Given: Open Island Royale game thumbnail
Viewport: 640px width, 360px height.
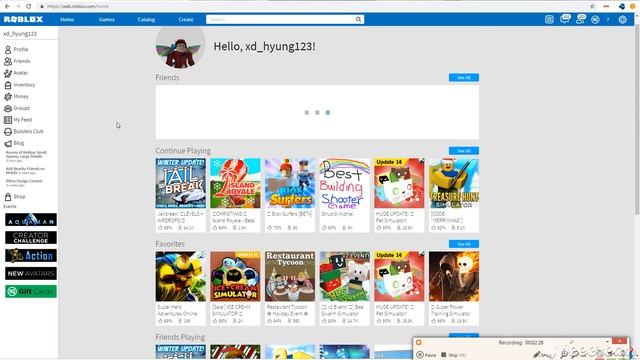Looking at the screenshot, I should (x=235, y=183).
